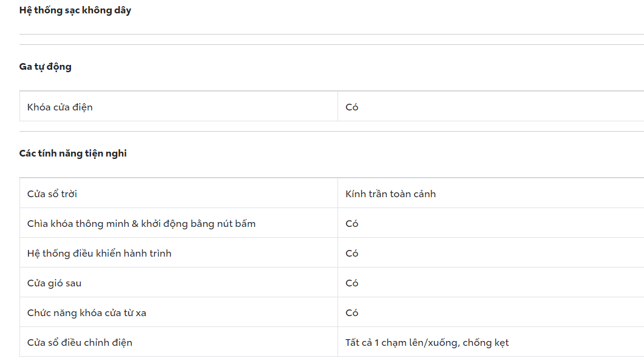Select the Chức năng khóa cửa từ xa label
Image resolution: width=644 pixels, height=361 pixels.
tap(87, 313)
